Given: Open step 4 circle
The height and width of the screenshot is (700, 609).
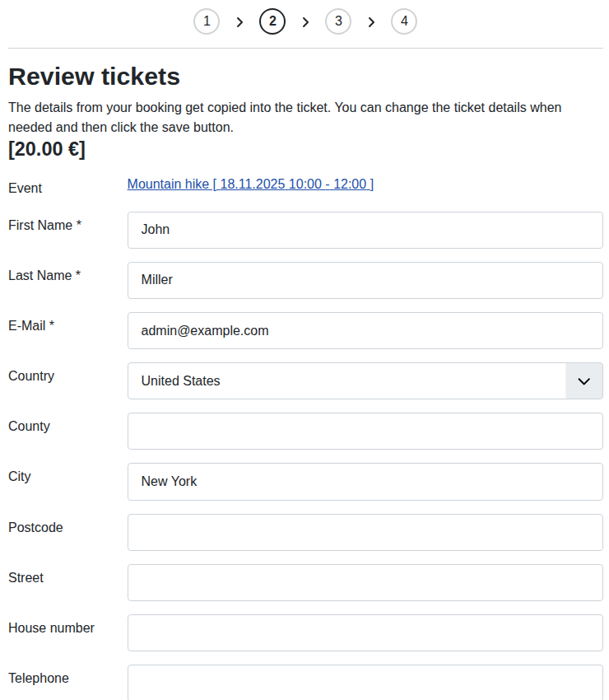Looking at the screenshot, I should (404, 21).
